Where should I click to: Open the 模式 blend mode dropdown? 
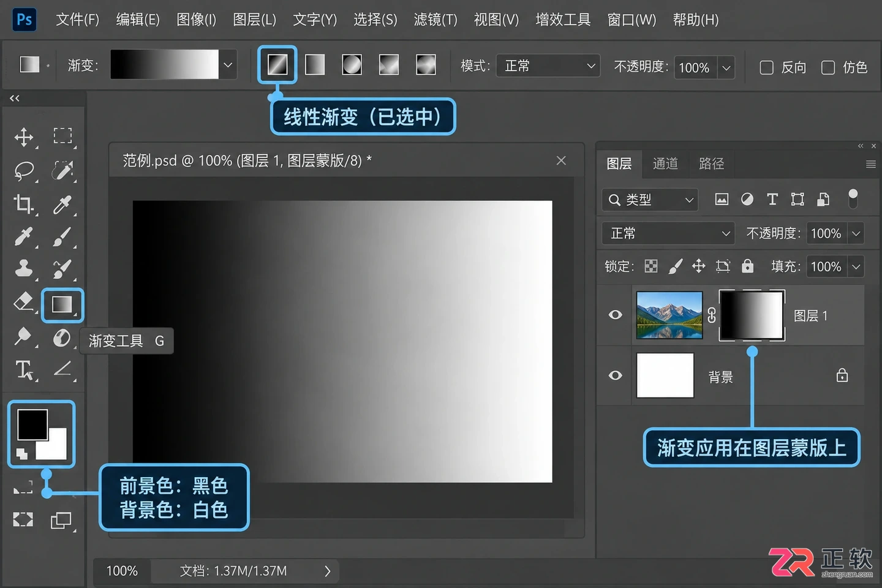coord(548,66)
